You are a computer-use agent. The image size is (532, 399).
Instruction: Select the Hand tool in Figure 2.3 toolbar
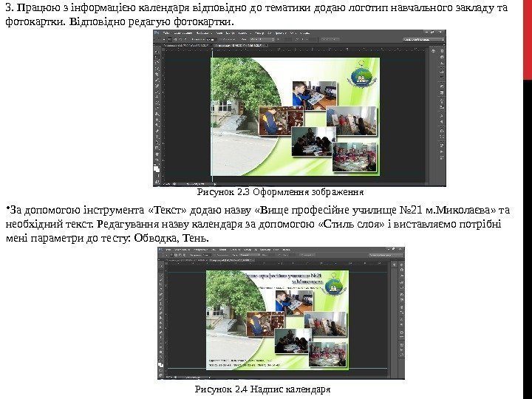(157, 154)
